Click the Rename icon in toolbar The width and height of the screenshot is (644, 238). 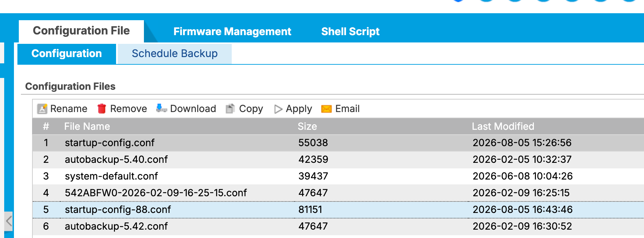(x=42, y=109)
